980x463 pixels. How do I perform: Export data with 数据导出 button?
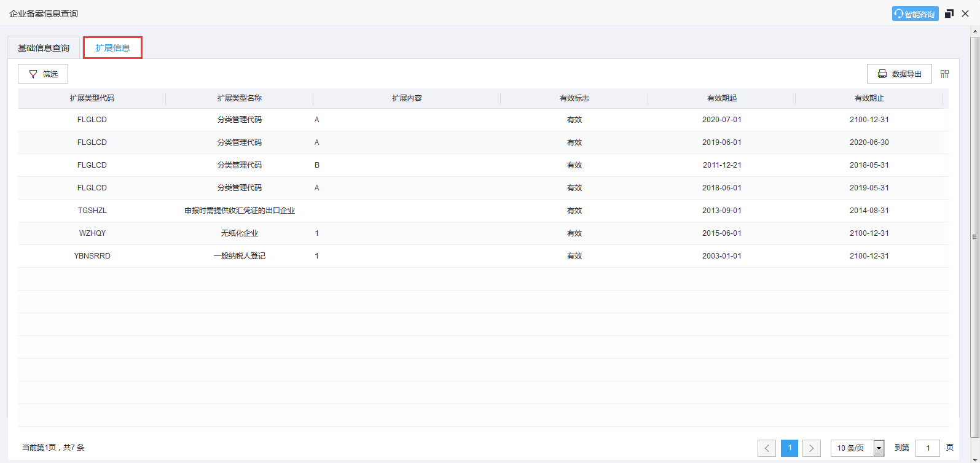[x=900, y=74]
